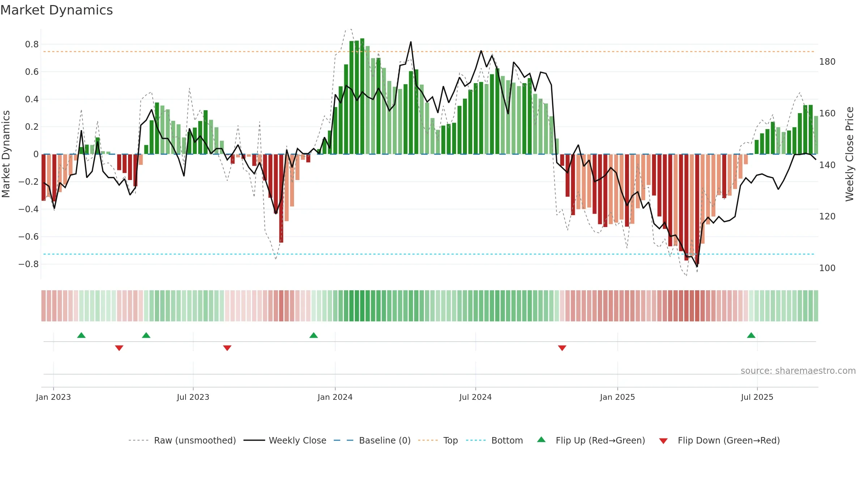Click the Flip Up marker in June 2025
Image resolution: width=868 pixels, height=488 pixels.
[751, 335]
